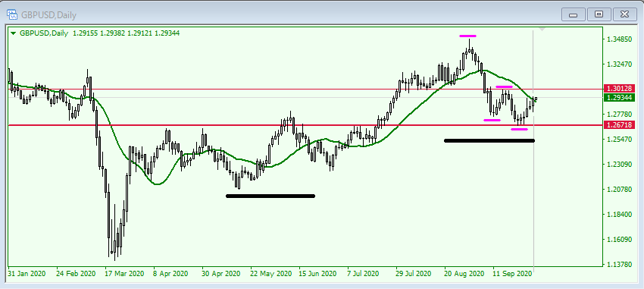Maximize the GBPUSD,Daily chart window
This screenshot has height=289, width=644.
click(x=599, y=15)
